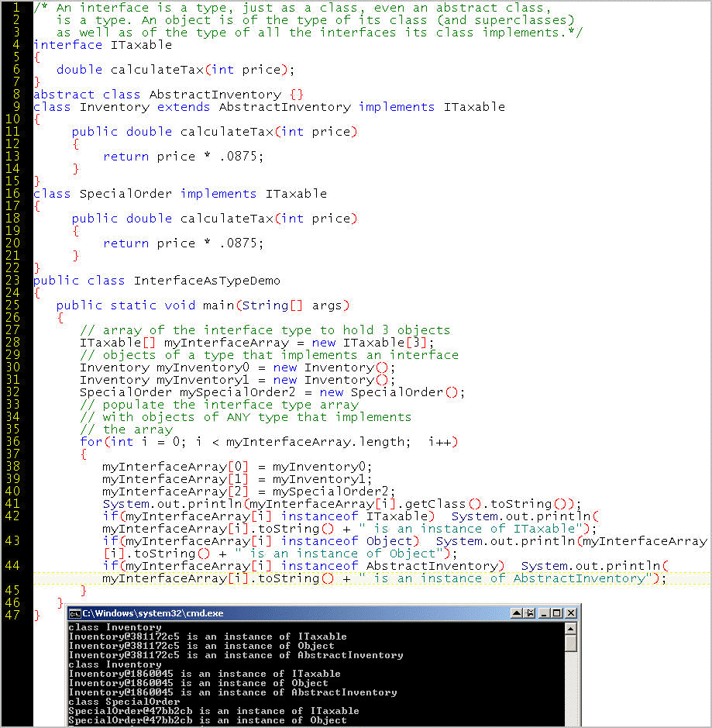Click line number 23 in the gutter

click(12, 281)
